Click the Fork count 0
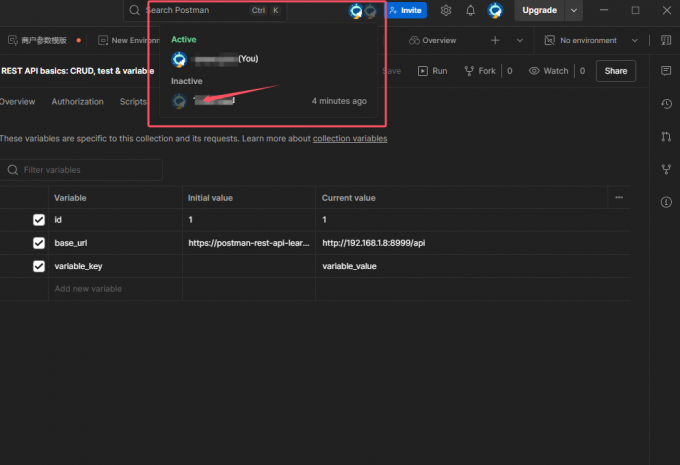The width and height of the screenshot is (680, 465). [510, 71]
